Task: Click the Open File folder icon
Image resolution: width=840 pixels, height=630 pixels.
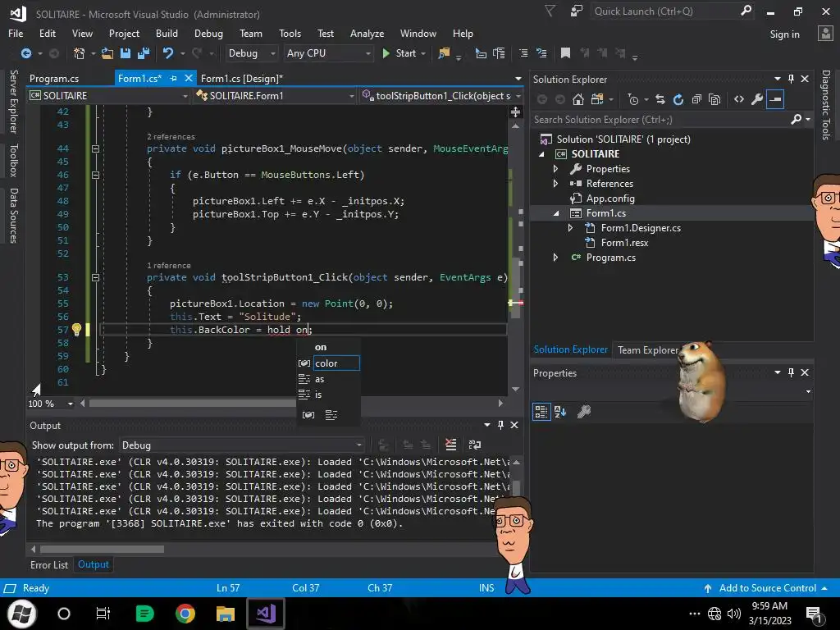Action: tap(107, 53)
